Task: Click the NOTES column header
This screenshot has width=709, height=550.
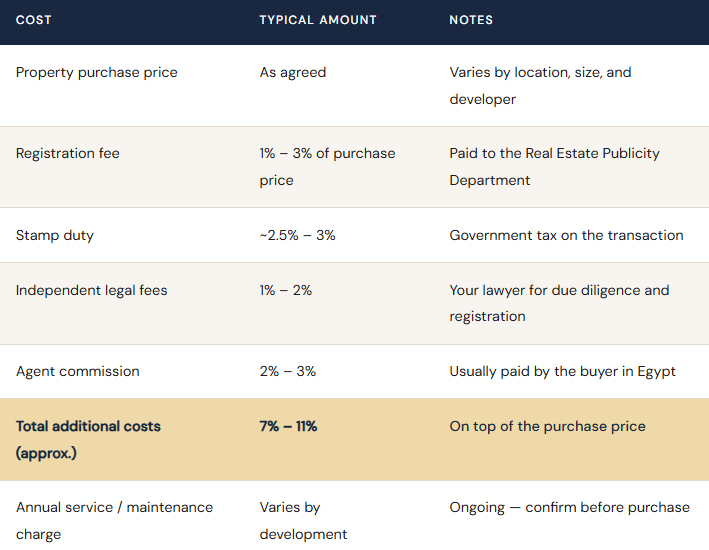Action: coord(471,20)
